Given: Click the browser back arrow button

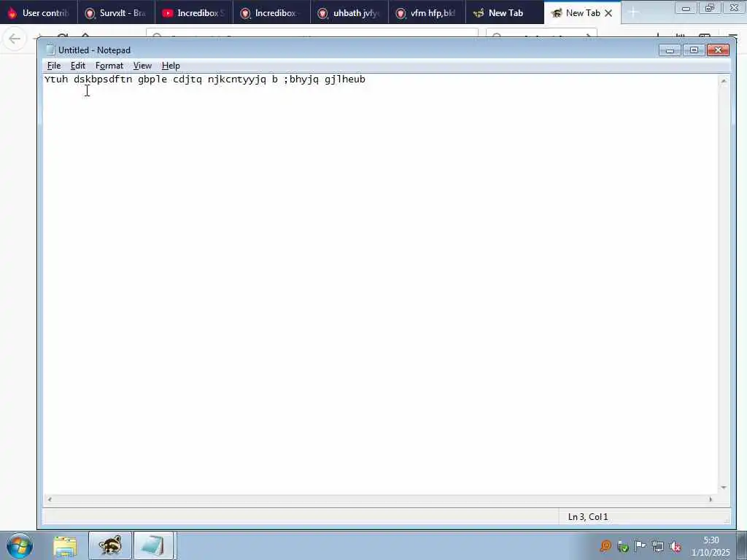Looking at the screenshot, I should 15,39.
